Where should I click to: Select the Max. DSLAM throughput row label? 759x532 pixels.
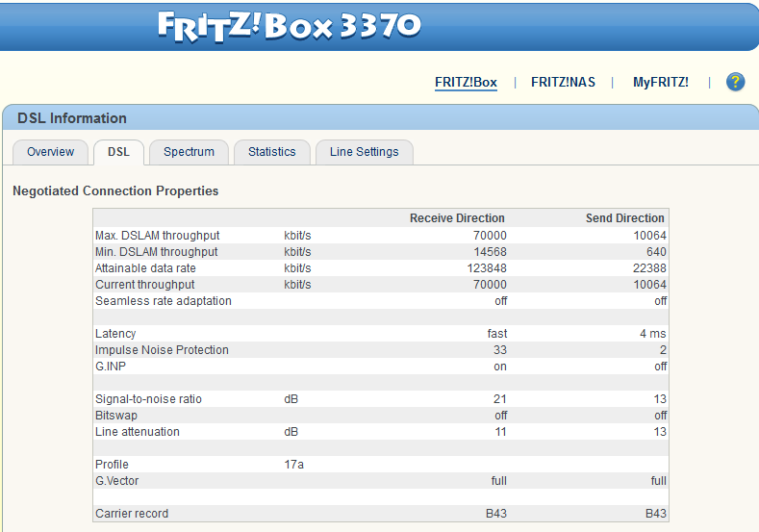click(157, 236)
